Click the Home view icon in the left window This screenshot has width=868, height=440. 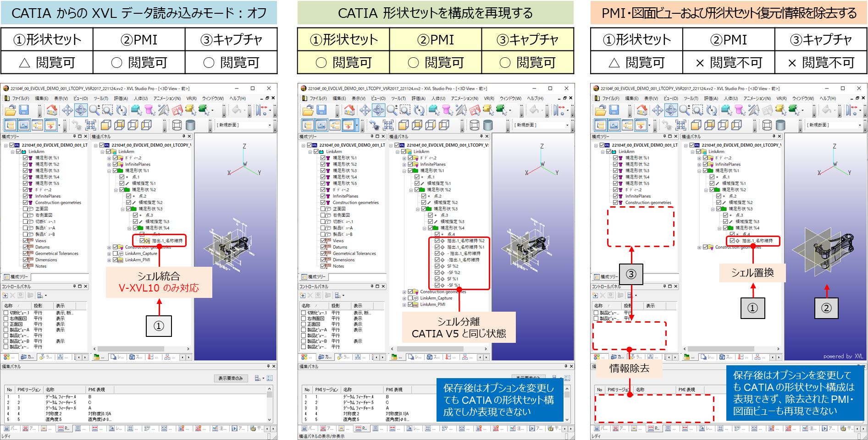(x=52, y=110)
